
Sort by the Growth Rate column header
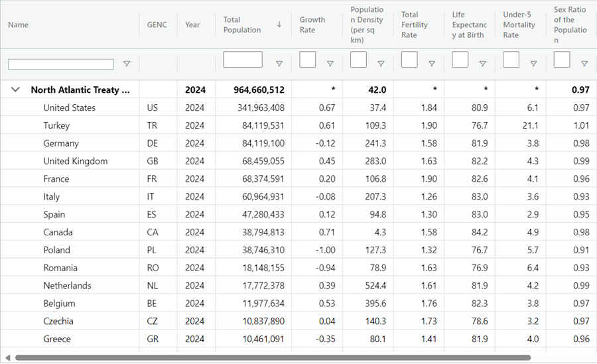pos(312,25)
